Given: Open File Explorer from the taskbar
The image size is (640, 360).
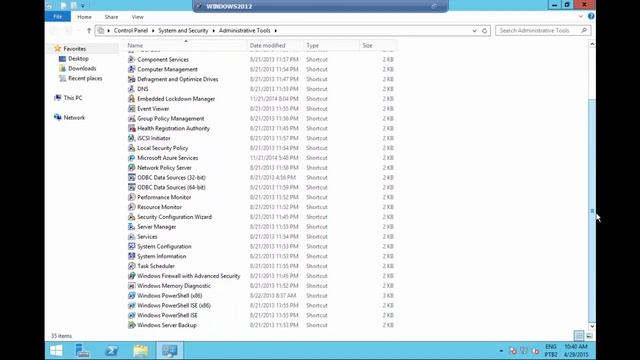Looking at the screenshot, I should pos(141,351).
